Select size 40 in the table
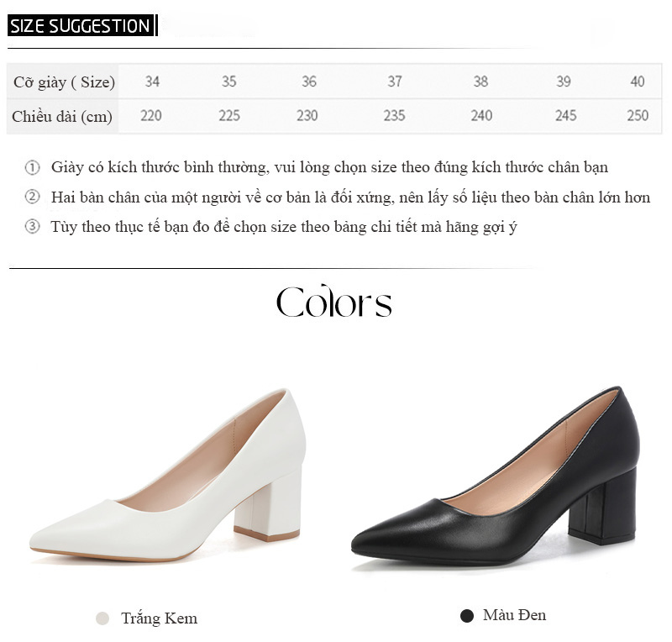 tap(638, 82)
